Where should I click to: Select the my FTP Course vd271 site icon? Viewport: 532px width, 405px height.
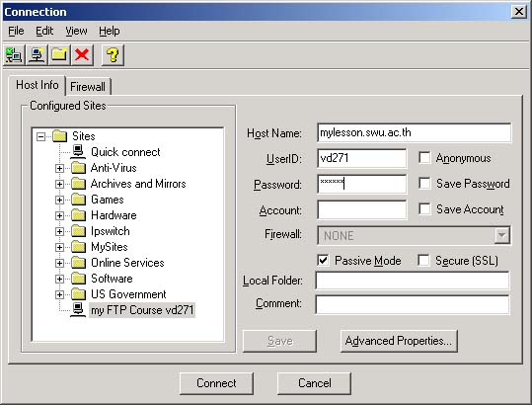78,309
